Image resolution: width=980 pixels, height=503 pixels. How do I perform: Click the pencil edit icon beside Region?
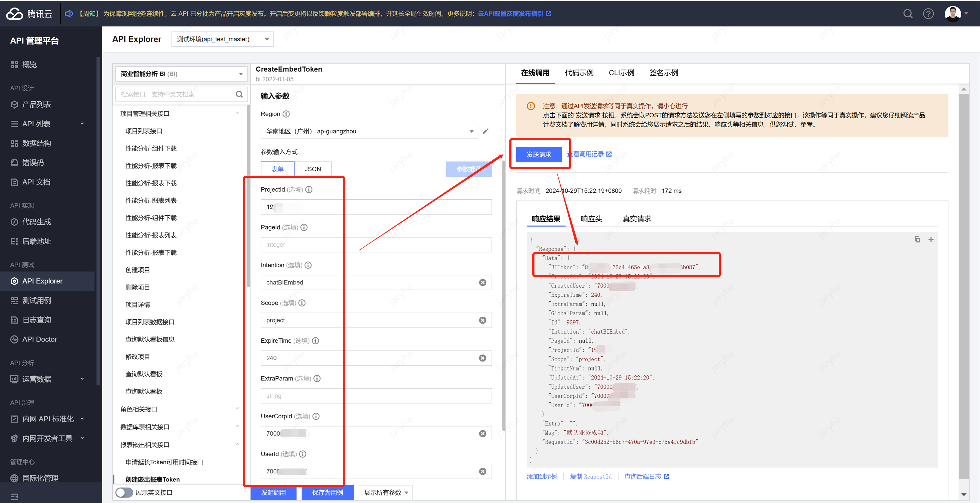click(485, 131)
